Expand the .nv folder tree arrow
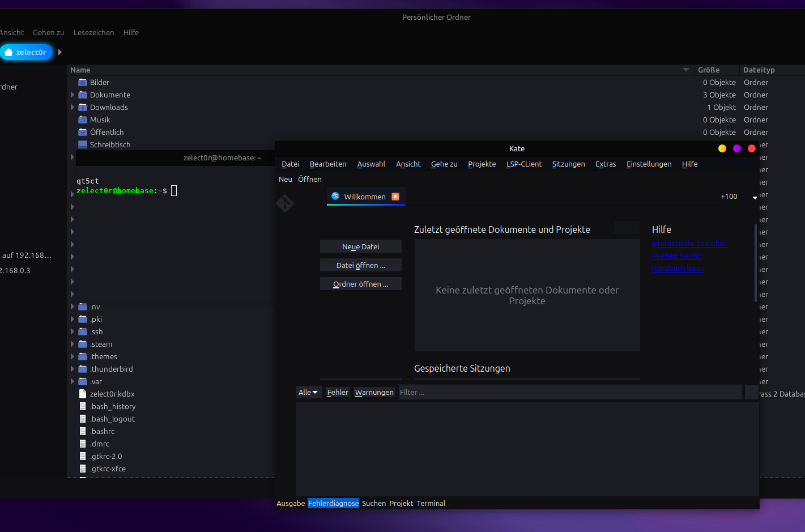 [73, 307]
